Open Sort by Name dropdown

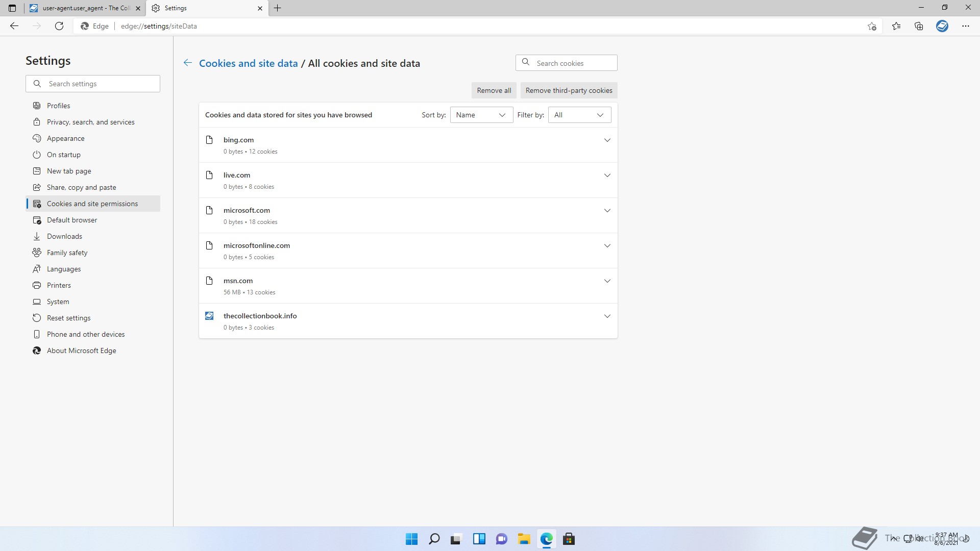pos(481,115)
